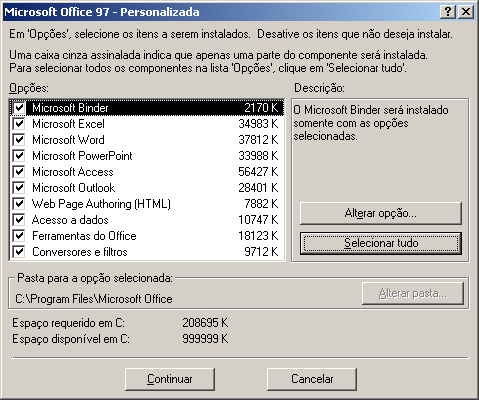Image resolution: width=479 pixels, height=400 pixels.
Task: Toggle the Web Page Authoring (HTML) checkbox
Action: (x=19, y=204)
